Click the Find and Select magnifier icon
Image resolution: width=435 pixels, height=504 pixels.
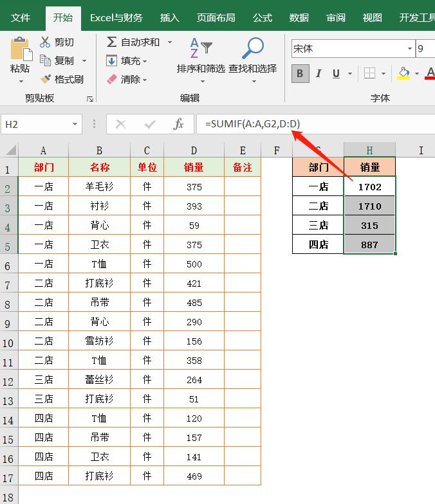point(252,49)
